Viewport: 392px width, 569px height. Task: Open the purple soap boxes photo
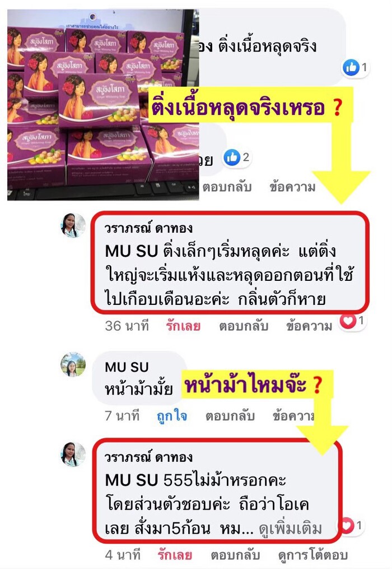(x=103, y=104)
